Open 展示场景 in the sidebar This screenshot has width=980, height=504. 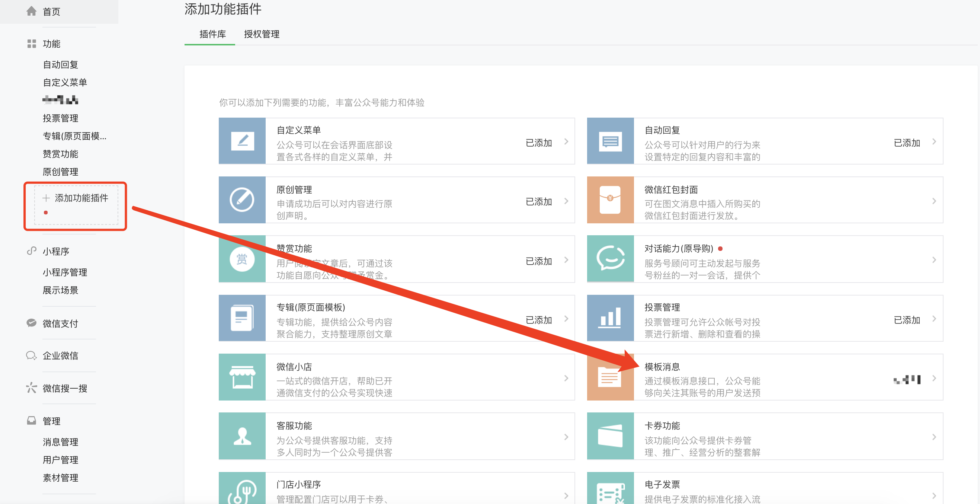coord(61,290)
